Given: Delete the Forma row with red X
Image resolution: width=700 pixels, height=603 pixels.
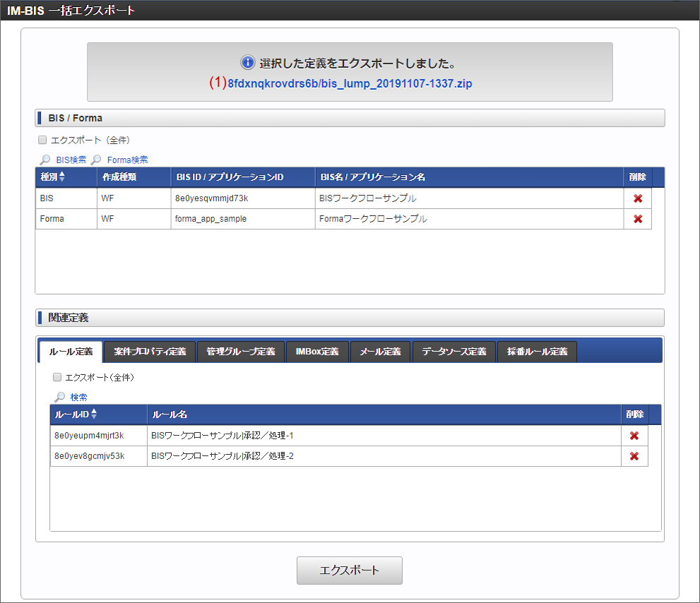Looking at the screenshot, I should (x=638, y=219).
